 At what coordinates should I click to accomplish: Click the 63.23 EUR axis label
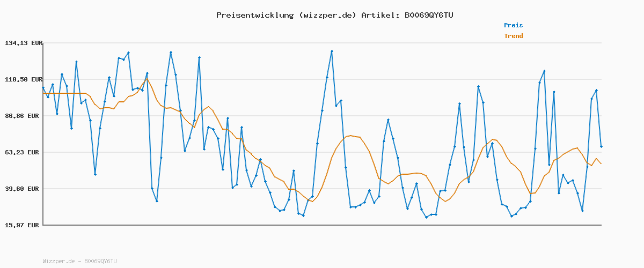coord(24,152)
